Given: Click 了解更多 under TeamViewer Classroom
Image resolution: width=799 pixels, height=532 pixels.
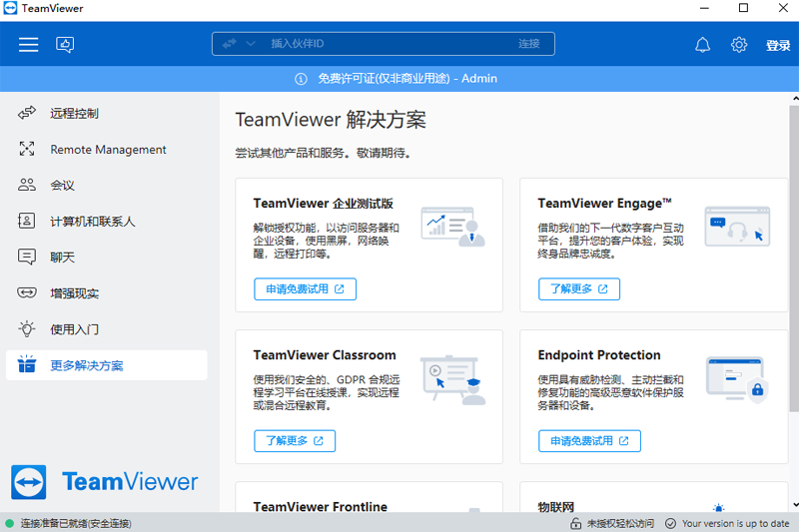Looking at the screenshot, I should tap(295, 441).
